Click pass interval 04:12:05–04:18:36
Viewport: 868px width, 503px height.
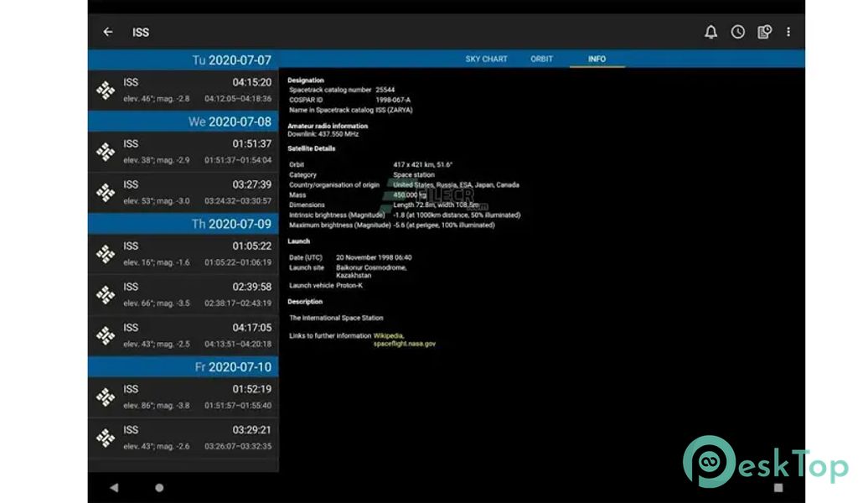click(x=238, y=99)
